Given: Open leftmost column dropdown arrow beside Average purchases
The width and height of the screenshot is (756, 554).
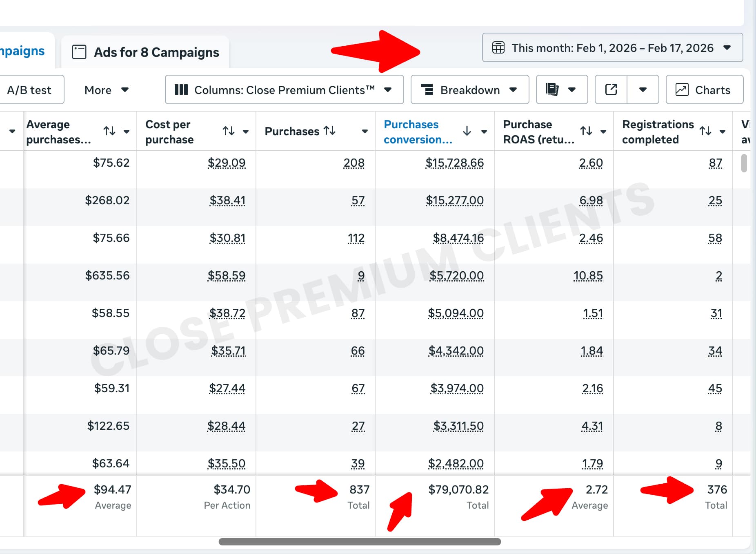Looking at the screenshot, I should (x=12, y=131).
